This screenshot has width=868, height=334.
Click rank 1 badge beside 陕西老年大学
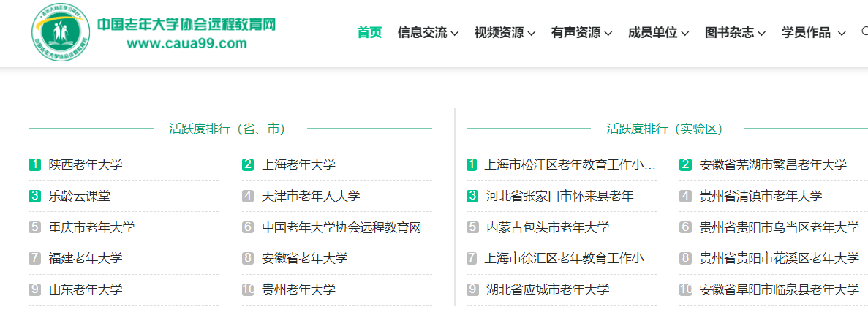(x=34, y=164)
